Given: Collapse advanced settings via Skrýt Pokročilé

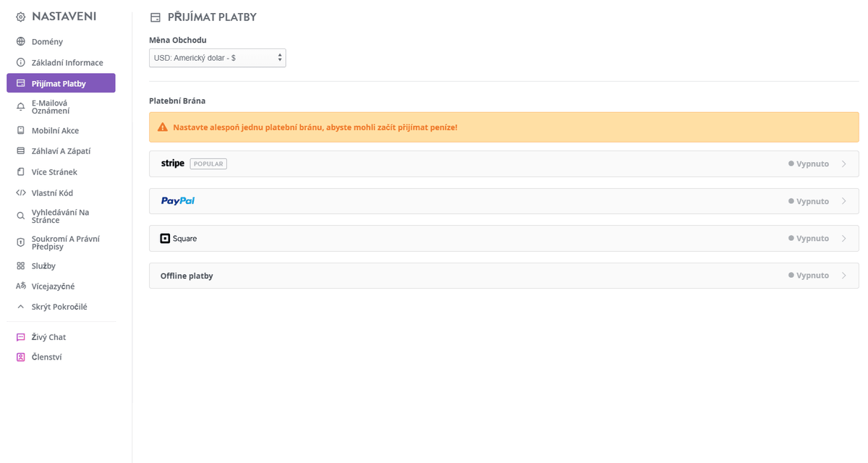Looking at the screenshot, I should [x=59, y=307].
